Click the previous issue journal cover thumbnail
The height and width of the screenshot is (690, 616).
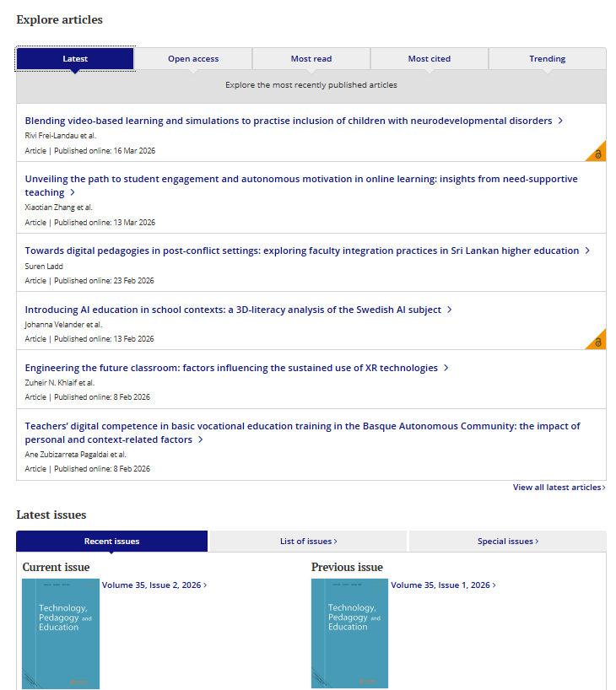pos(349,633)
